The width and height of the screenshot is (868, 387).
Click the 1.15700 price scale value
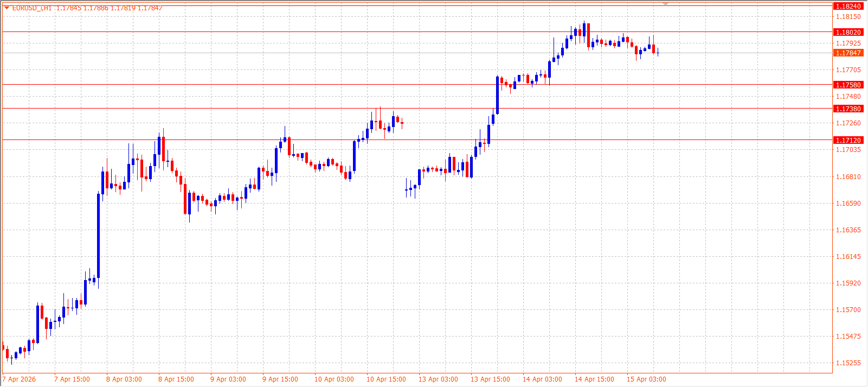coord(848,310)
